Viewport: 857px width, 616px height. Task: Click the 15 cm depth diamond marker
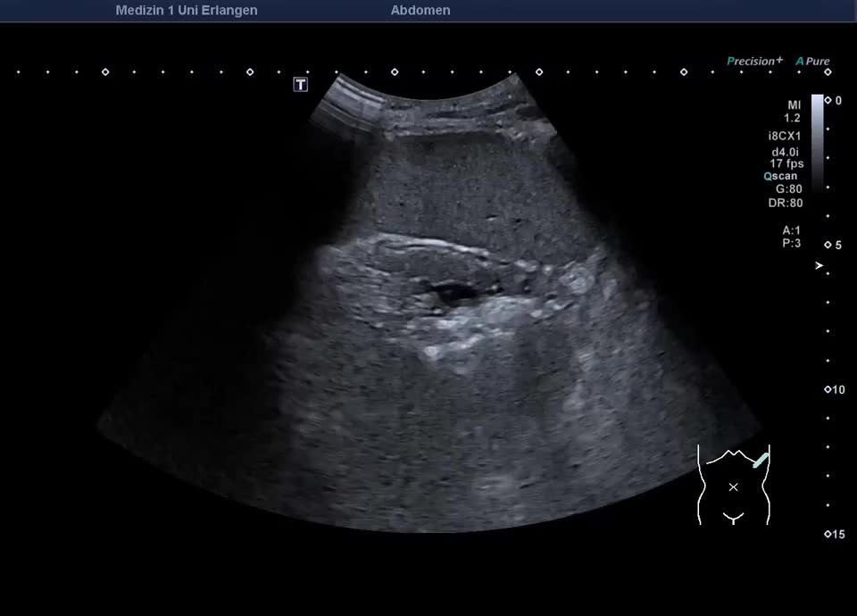click(828, 535)
